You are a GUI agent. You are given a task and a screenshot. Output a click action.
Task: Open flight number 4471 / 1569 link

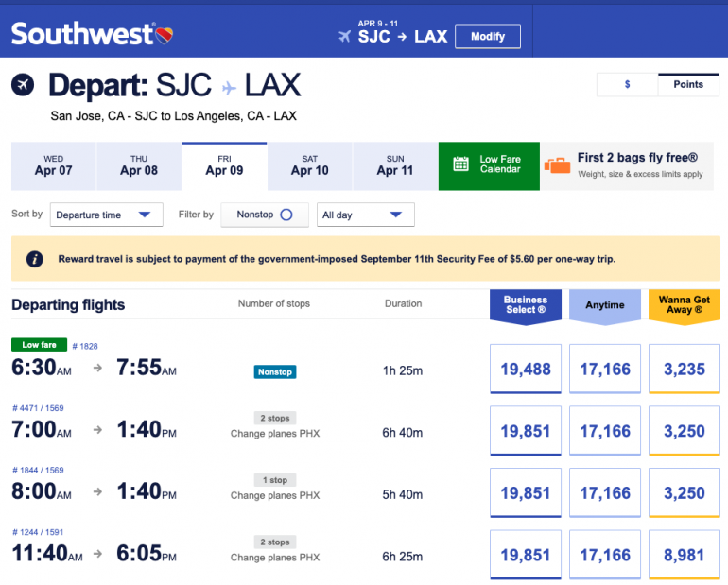point(38,408)
